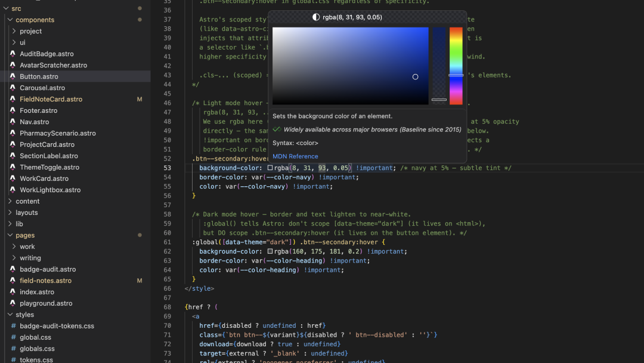Expand the lib folder
Screen dimensions: 644x363
tap(10, 224)
